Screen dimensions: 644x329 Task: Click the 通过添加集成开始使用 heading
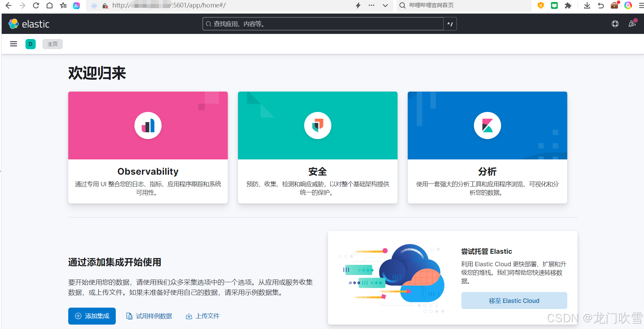click(x=115, y=262)
